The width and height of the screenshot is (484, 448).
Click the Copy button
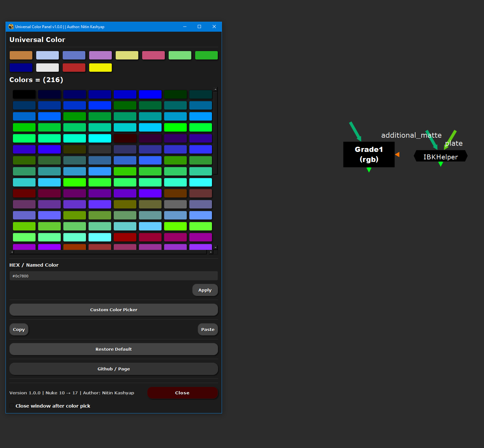(x=19, y=329)
